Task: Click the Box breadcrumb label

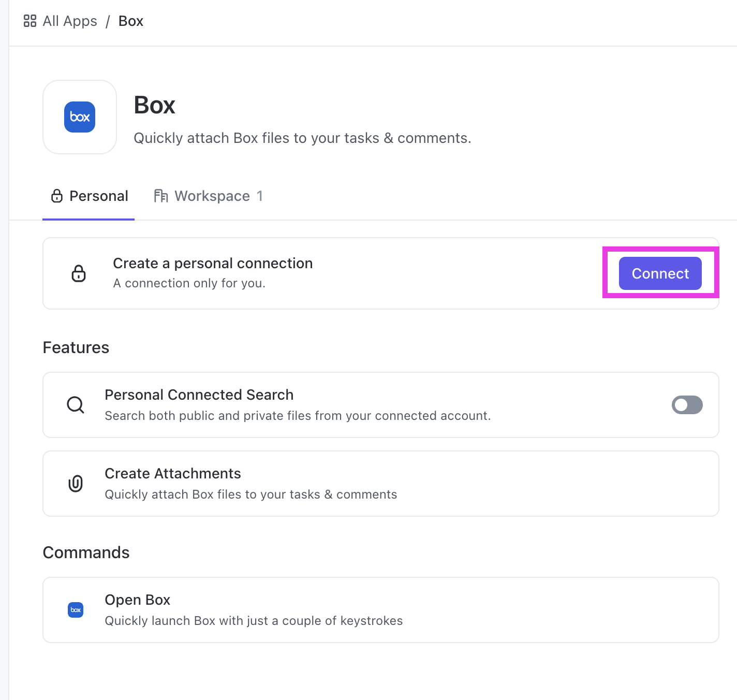Action: click(130, 21)
